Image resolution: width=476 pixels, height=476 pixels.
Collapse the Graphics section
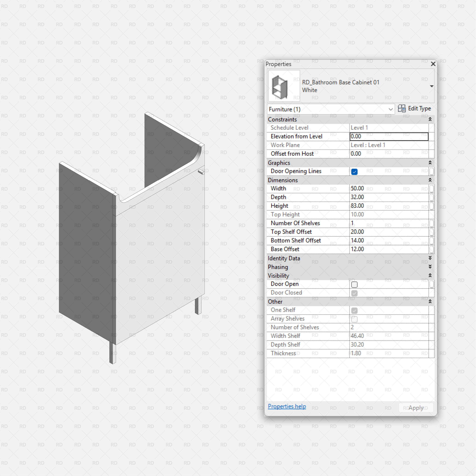point(430,163)
